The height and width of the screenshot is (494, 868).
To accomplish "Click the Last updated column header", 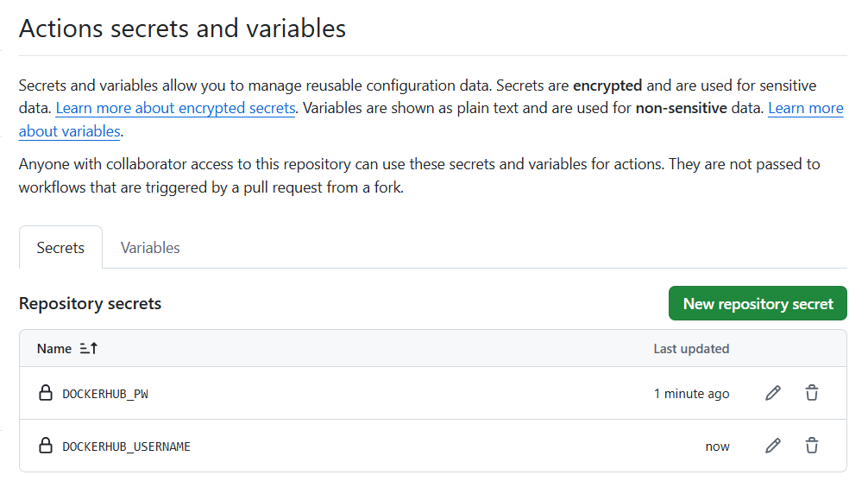I will click(691, 349).
